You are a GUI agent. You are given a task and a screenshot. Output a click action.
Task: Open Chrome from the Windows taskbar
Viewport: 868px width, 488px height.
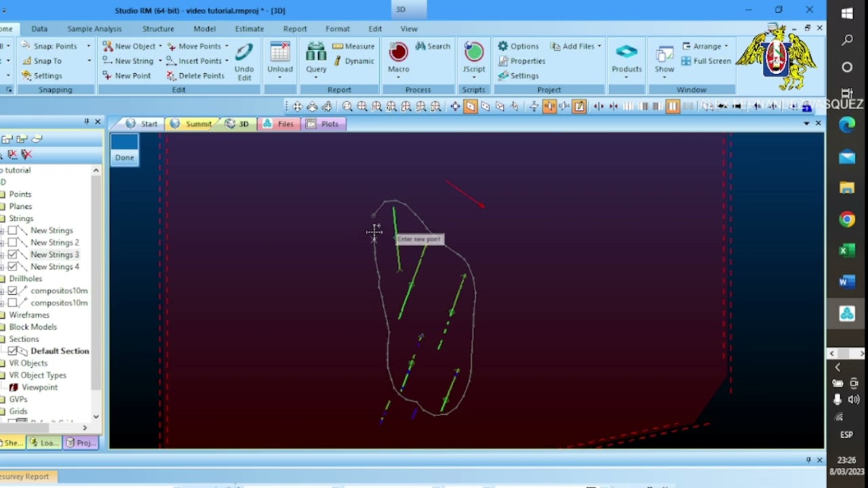coord(847,219)
